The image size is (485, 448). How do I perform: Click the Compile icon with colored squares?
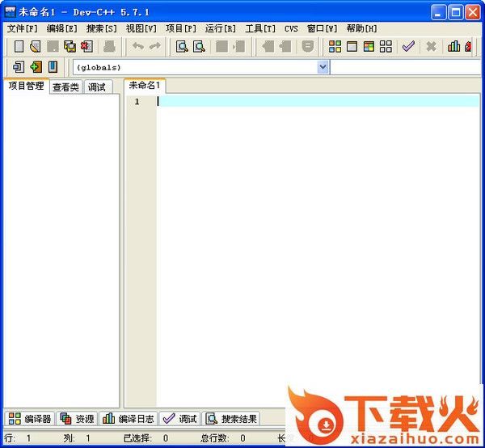pos(335,47)
